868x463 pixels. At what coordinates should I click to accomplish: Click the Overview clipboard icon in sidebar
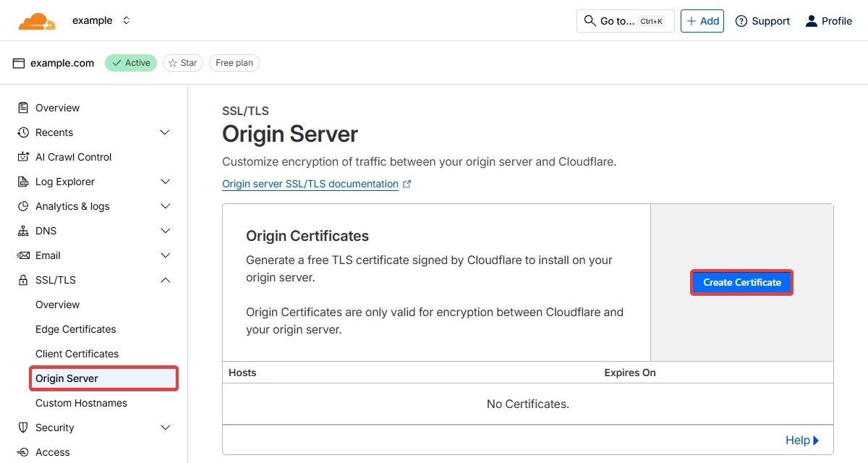(23, 108)
